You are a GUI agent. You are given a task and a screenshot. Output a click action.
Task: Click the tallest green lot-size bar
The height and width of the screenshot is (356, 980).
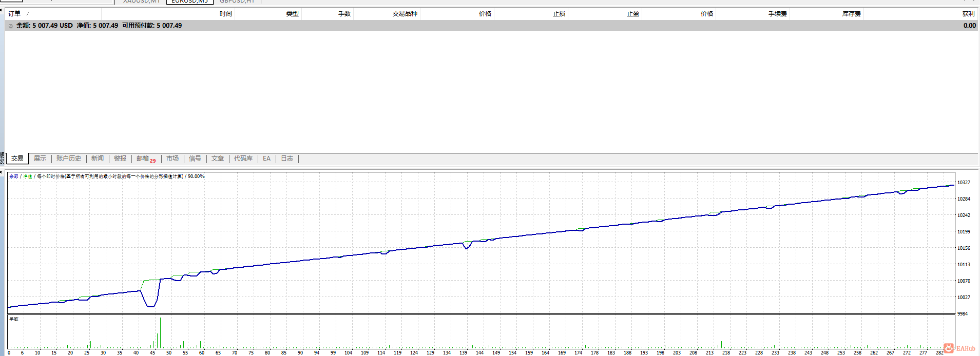[160, 333]
